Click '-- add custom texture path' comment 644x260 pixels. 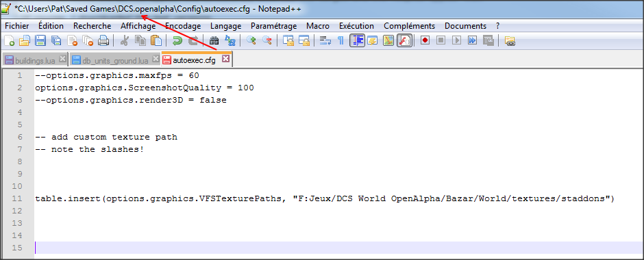point(106,137)
